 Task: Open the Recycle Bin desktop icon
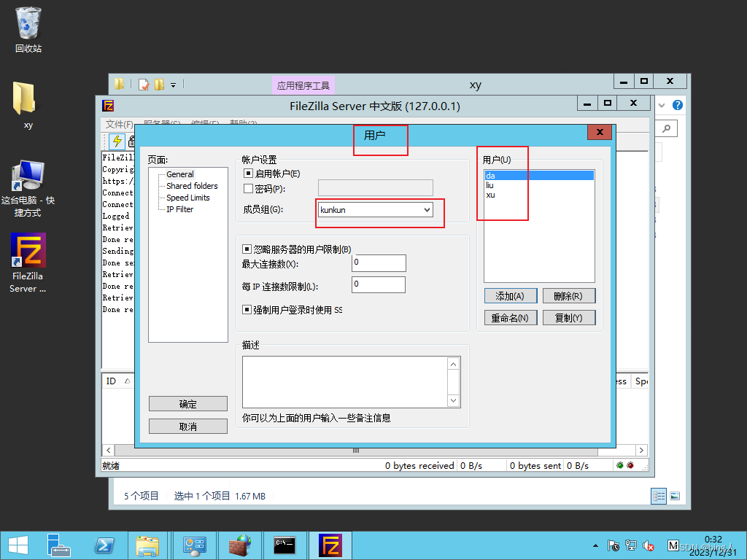point(28,29)
